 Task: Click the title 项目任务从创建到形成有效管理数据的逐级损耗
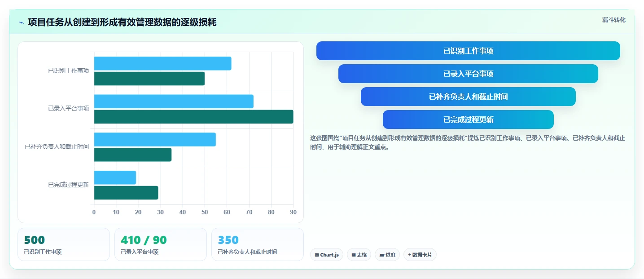tap(122, 22)
